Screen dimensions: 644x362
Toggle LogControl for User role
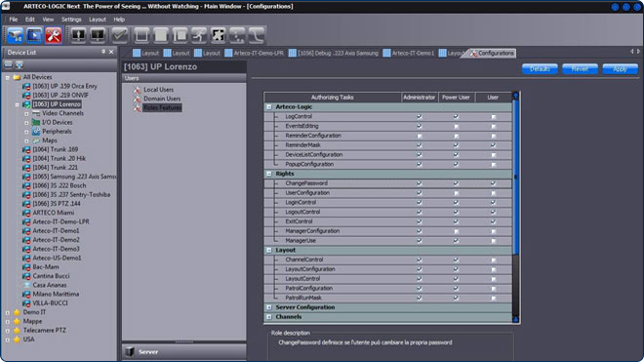tap(494, 117)
